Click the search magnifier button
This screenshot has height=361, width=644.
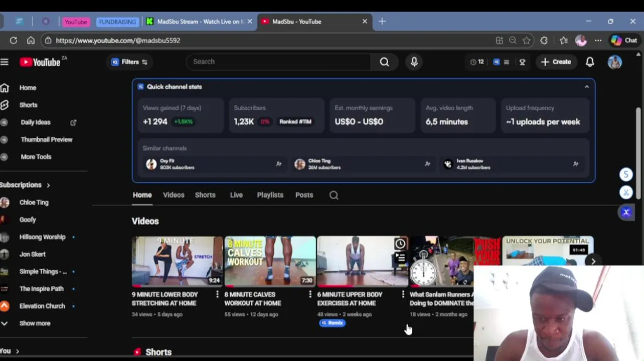[384, 62]
